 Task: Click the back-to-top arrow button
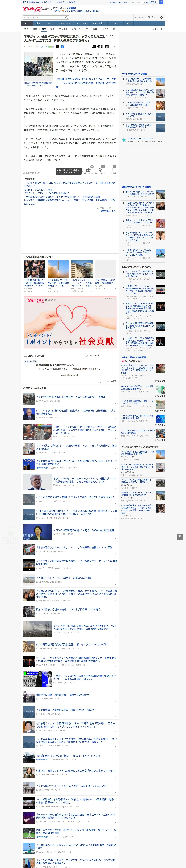click(x=180, y=537)
